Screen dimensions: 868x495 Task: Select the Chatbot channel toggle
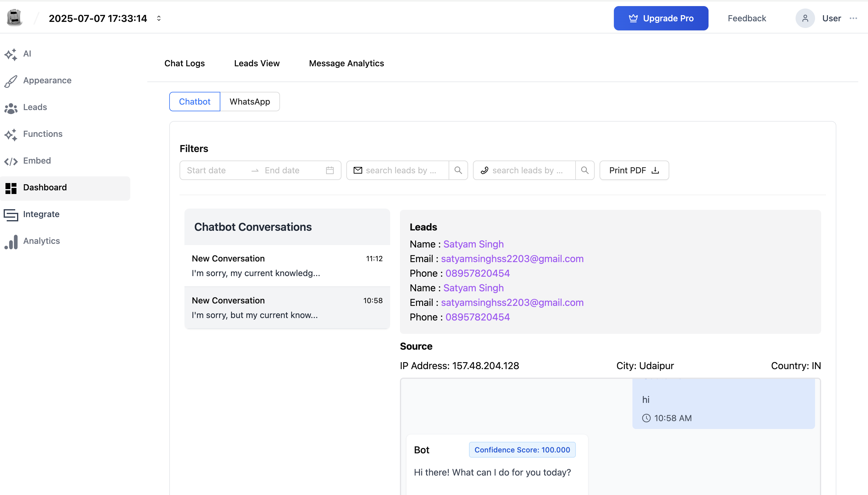194,102
